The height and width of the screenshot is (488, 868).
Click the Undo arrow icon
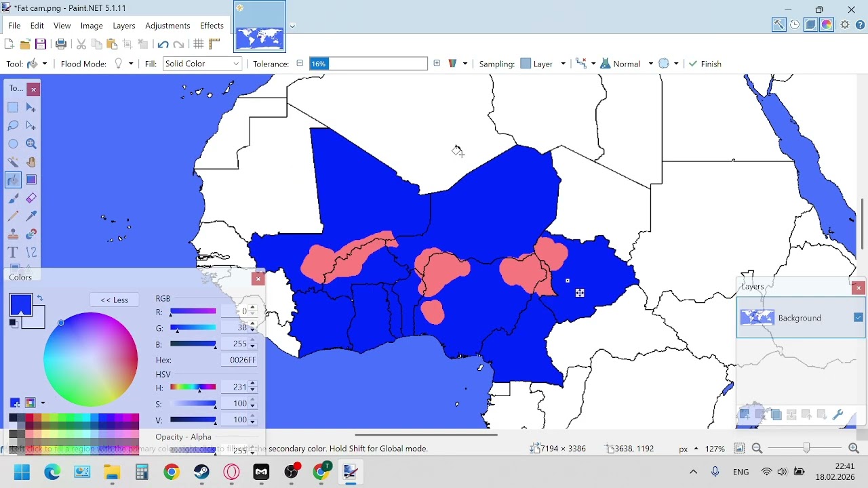click(x=163, y=44)
